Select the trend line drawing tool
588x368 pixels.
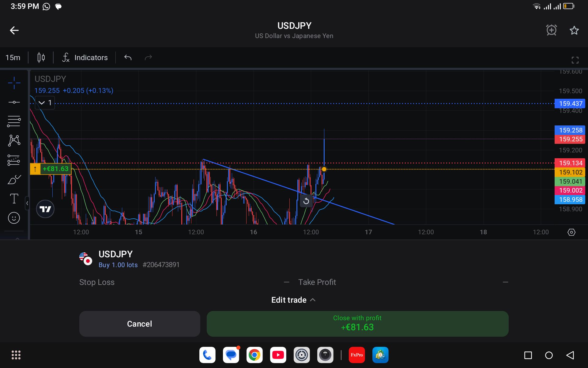(14, 102)
